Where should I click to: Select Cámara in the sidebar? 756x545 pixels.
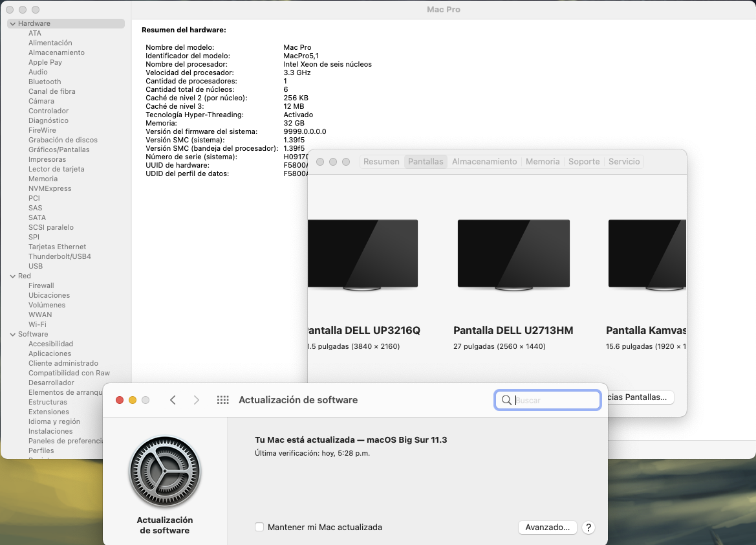(41, 101)
